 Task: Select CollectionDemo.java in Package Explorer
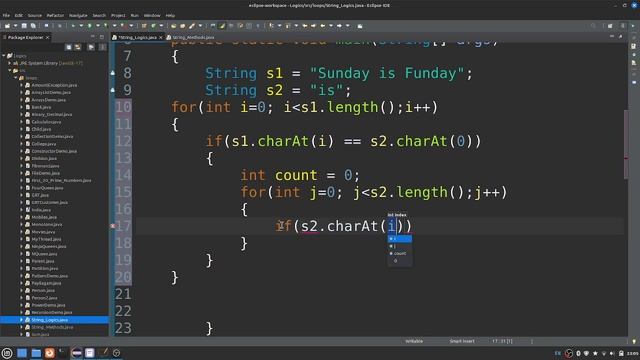[x=52, y=136]
